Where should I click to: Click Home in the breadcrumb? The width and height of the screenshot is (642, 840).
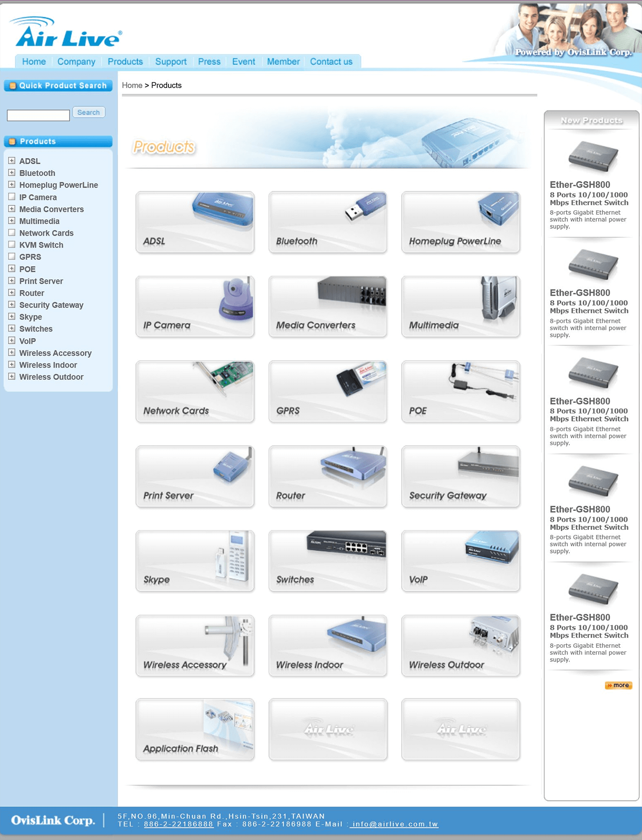[132, 85]
